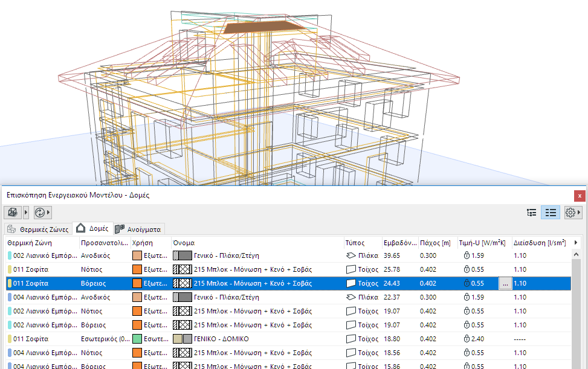Click the ellipsis button in the selected row
Screen dimensions: 588x369
[x=505, y=283]
